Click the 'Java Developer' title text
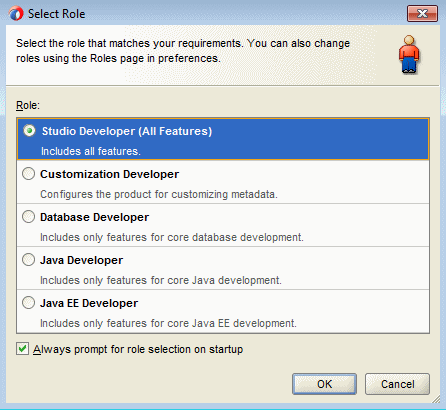This screenshot has width=446, height=410. tap(81, 260)
